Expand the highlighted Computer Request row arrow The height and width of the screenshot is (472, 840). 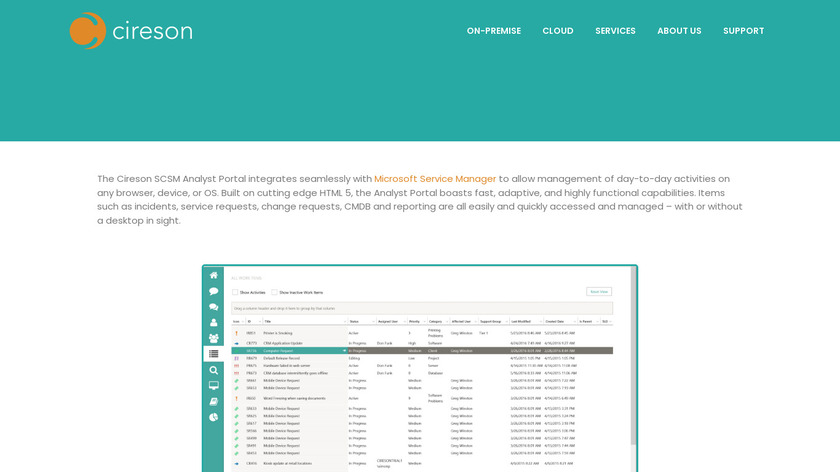(x=344, y=351)
